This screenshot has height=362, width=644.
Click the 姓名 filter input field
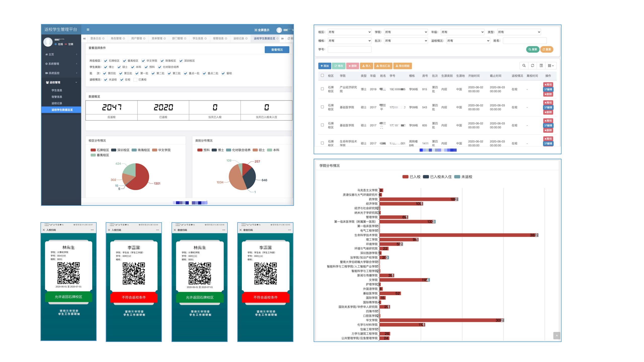[x=525, y=41]
